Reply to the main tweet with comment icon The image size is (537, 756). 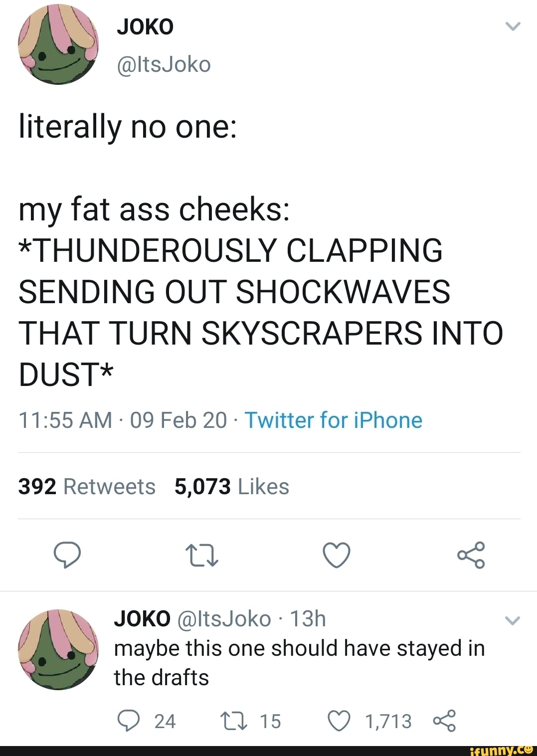[x=67, y=555]
